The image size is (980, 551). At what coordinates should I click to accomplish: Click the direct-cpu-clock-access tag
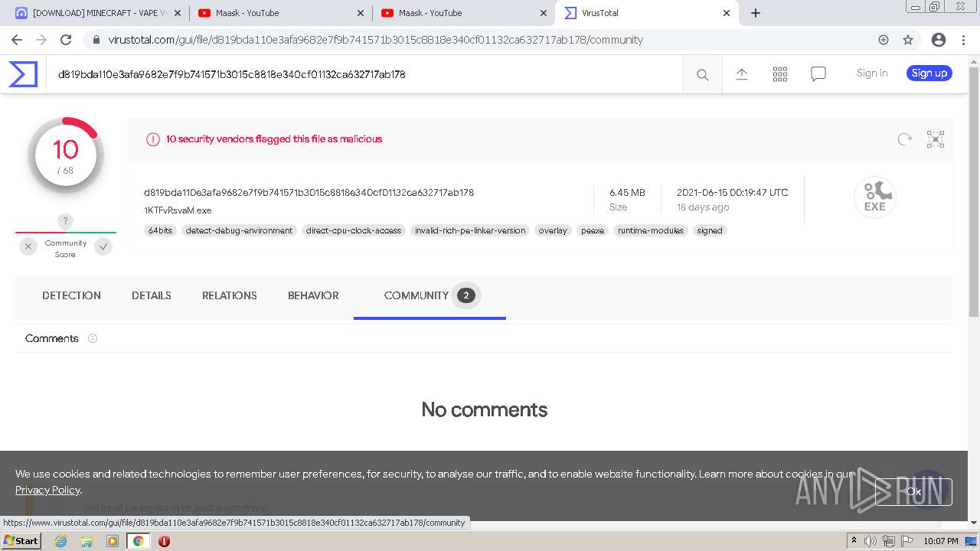(x=354, y=230)
